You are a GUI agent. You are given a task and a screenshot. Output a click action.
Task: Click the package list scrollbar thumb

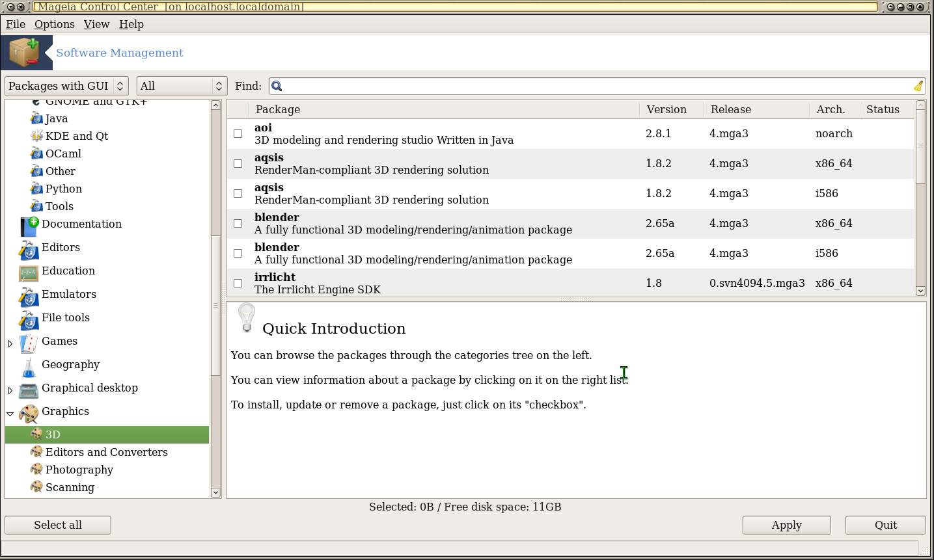click(x=920, y=147)
